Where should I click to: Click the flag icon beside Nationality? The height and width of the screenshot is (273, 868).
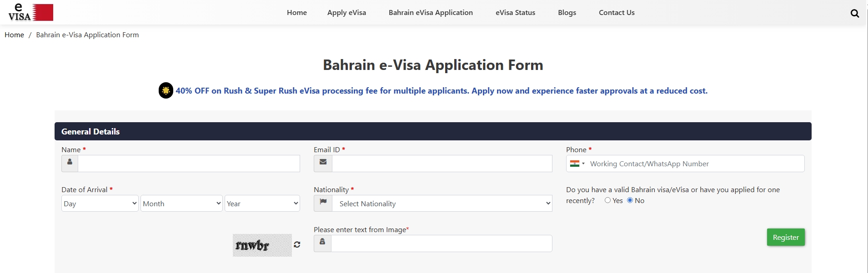tap(323, 203)
